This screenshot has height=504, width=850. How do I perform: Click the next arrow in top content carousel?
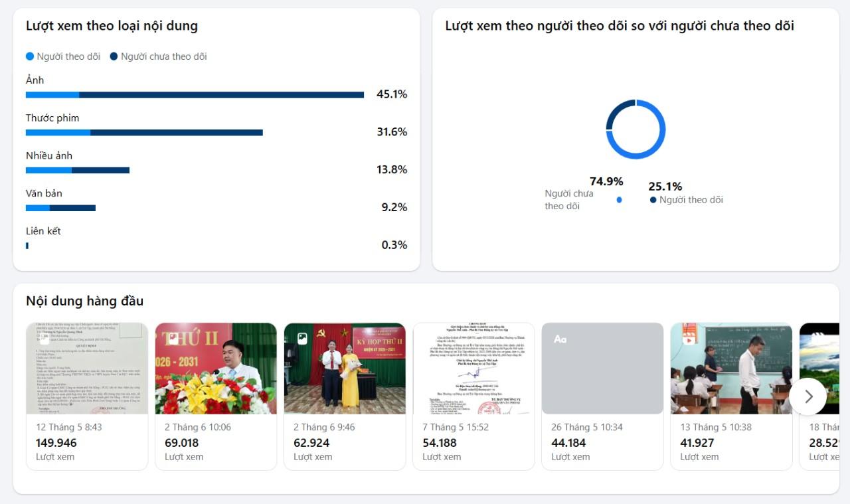pos(808,396)
